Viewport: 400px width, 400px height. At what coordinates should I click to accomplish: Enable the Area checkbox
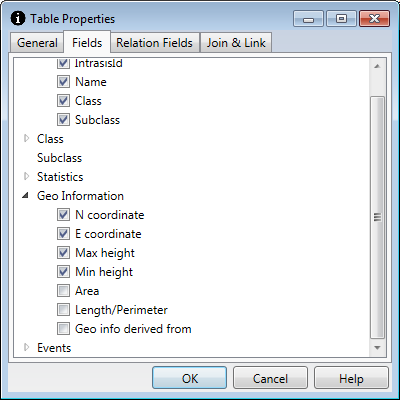point(63,291)
